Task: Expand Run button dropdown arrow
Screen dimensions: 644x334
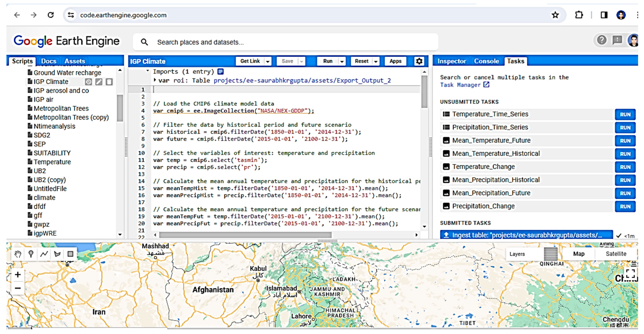Action: tap(342, 62)
